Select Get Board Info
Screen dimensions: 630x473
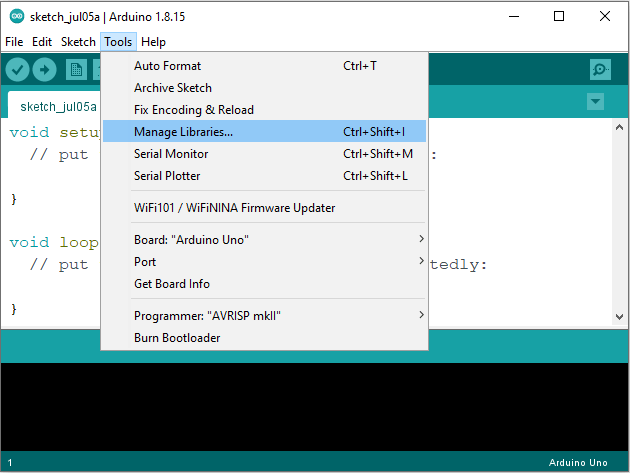tap(264, 284)
